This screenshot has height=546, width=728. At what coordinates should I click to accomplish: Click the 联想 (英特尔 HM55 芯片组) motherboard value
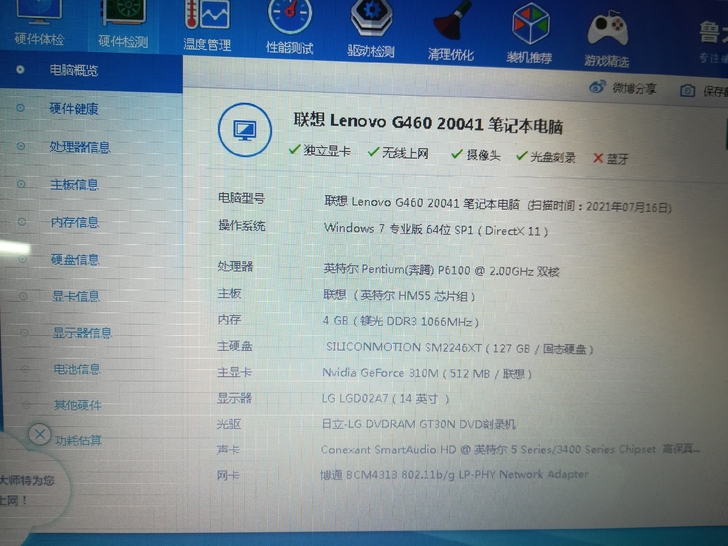click(399, 295)
